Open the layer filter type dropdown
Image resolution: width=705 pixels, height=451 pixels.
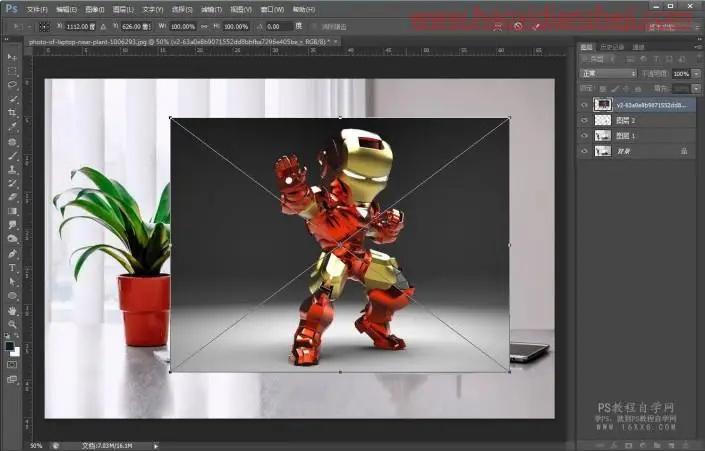600,59
